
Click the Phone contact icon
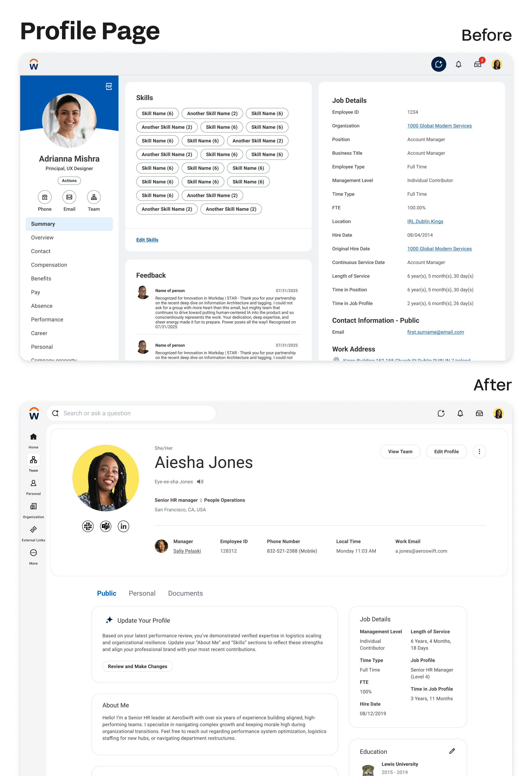click(45, 197)
